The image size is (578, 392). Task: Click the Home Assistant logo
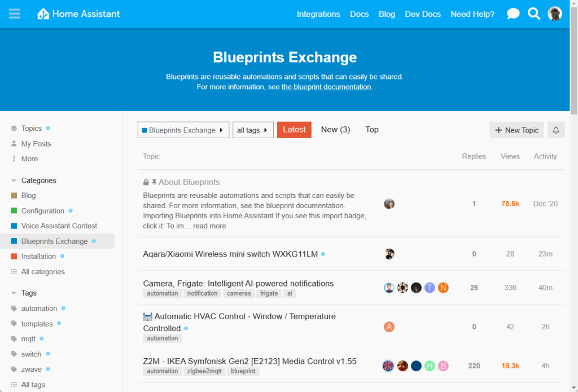(78, 14)
